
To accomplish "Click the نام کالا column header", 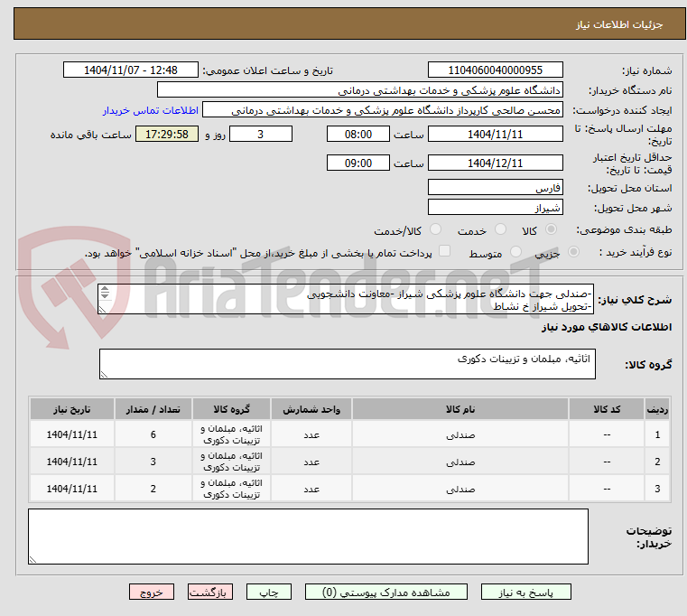I will 460,409.
